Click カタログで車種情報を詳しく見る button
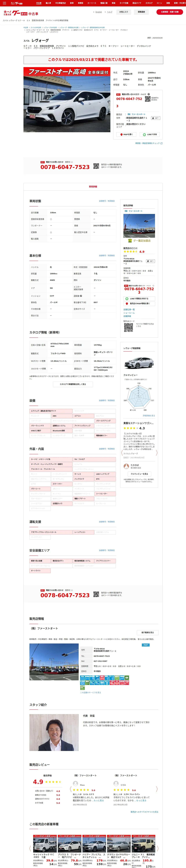The image size is (186, 868). pos(73,384)
